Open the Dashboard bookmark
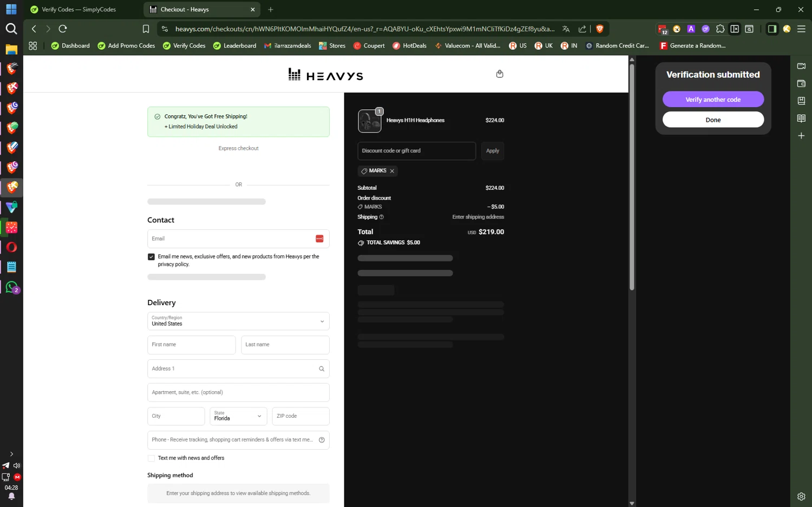 tap(70, 46)
